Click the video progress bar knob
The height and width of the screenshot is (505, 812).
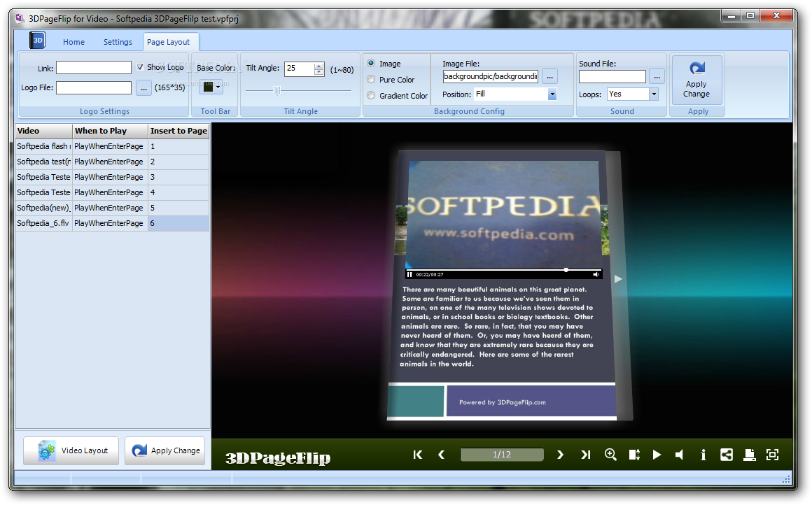(x=566, y=269)
